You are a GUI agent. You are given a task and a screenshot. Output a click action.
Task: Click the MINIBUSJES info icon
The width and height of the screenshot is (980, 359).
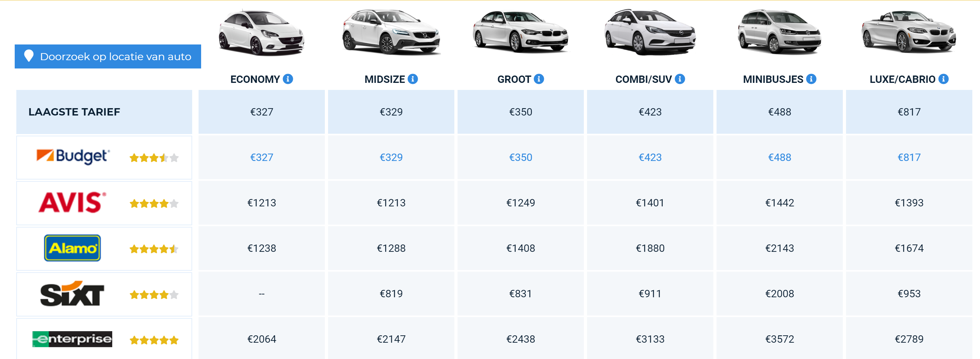pyautogui.click(x=811, y=79)
